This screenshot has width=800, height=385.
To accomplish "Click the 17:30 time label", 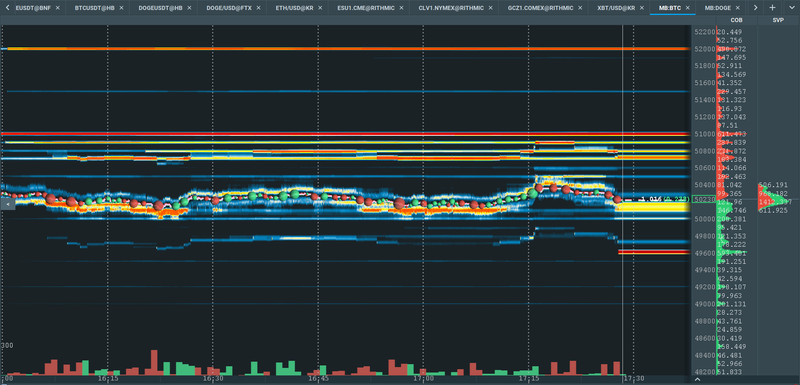I will click(x=634, y=379).
